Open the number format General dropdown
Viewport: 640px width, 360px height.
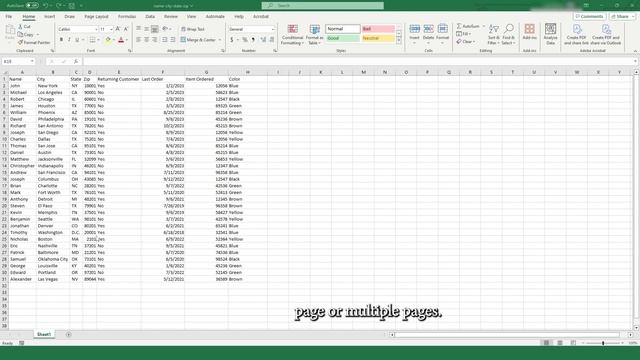pos(273,29)
